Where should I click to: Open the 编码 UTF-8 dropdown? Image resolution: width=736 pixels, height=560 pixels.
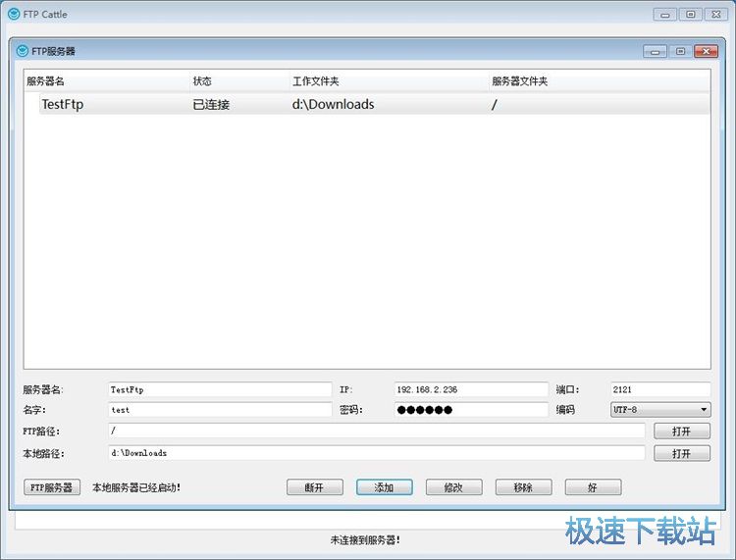[x=660, y=409]
